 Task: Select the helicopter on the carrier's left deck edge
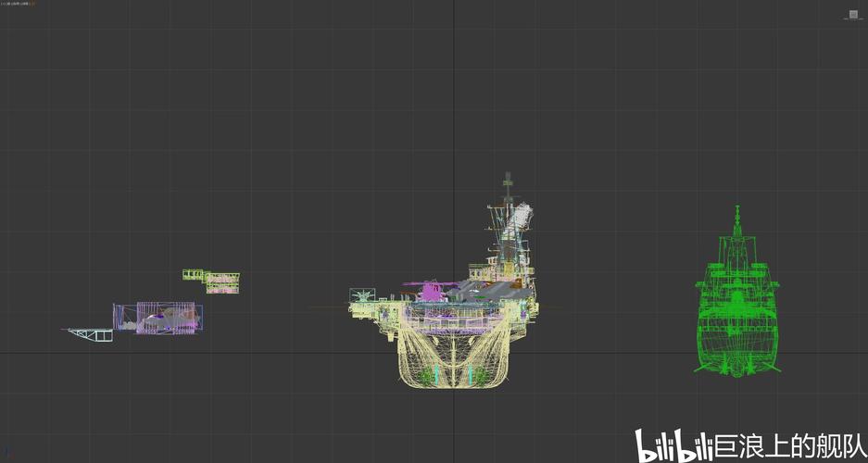[362, 296]
